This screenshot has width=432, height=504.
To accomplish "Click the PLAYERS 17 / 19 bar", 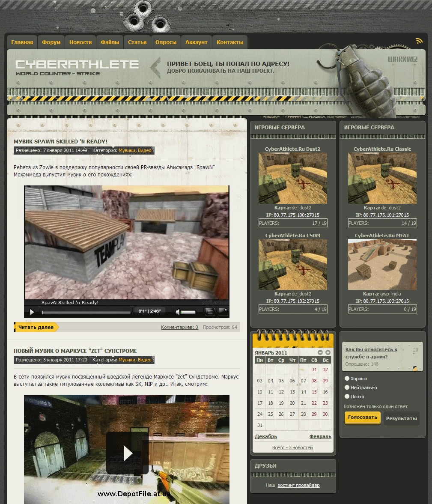I will [293, 223].
